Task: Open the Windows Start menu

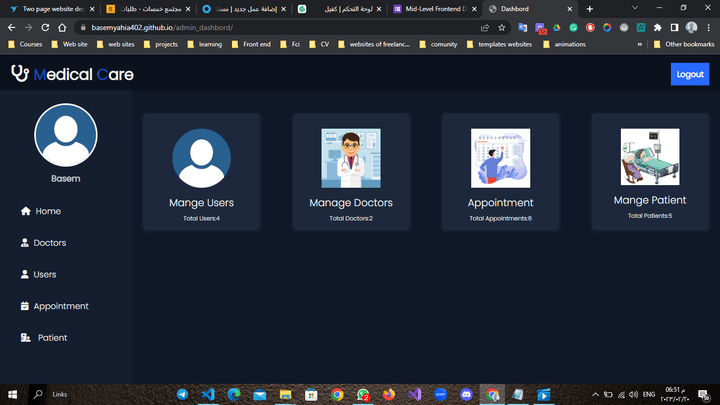Action: (x=12, y=394)
